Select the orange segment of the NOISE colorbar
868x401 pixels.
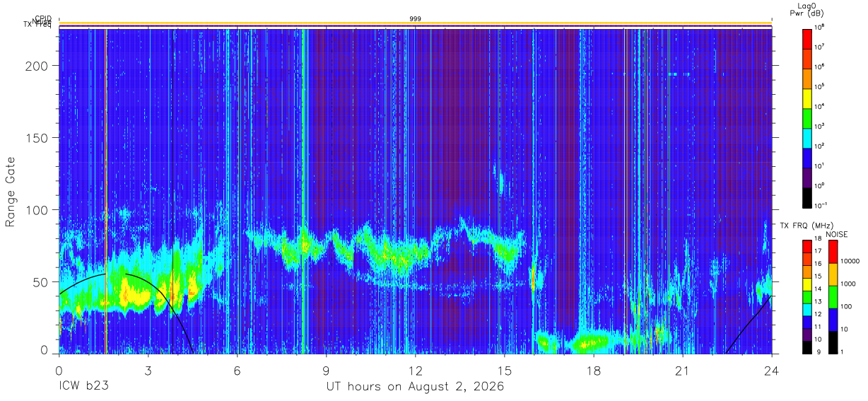tap(833, 274)
